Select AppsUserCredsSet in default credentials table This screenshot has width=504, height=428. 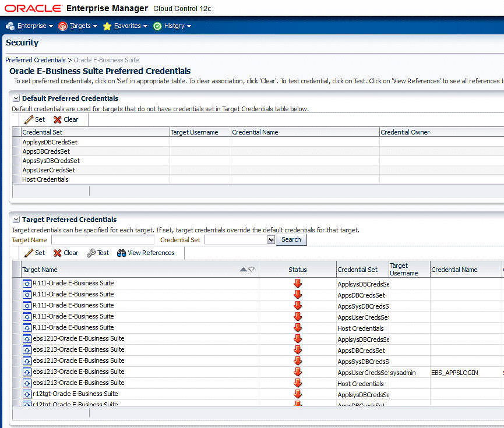point(48,170)
